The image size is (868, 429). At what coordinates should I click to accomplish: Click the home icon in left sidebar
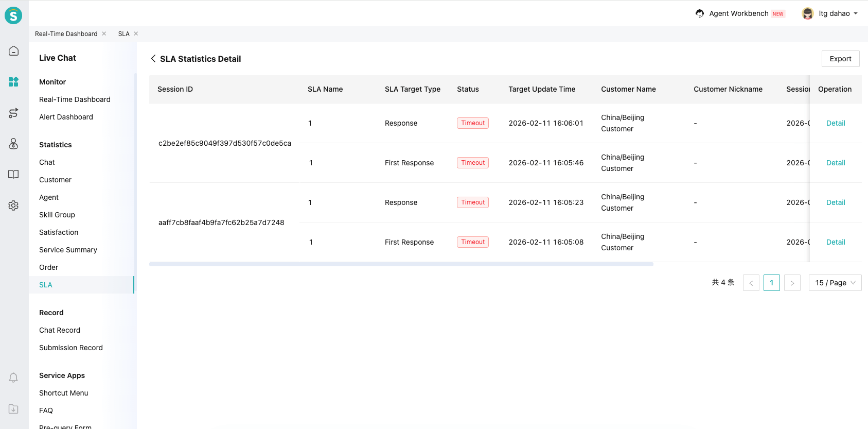pos(14,50)
